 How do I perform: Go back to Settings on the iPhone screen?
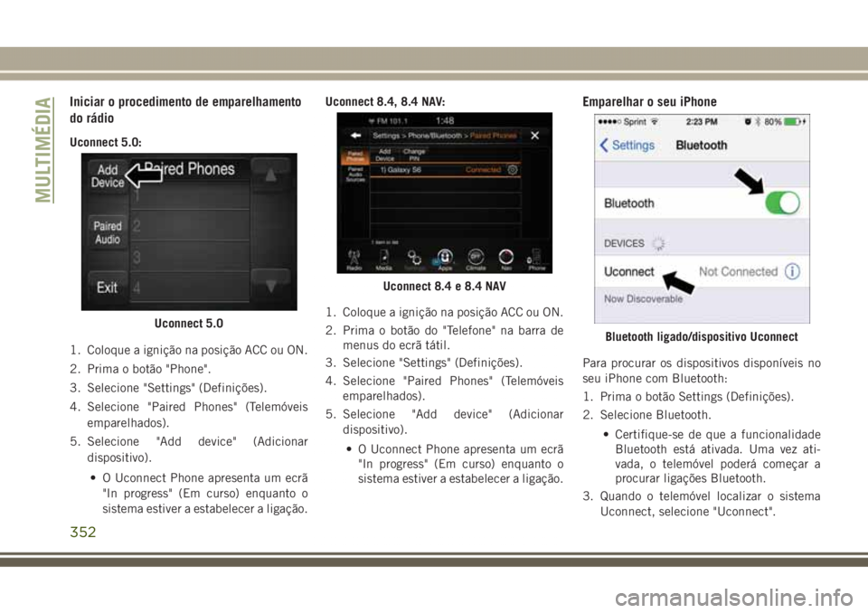coord(627,145)
